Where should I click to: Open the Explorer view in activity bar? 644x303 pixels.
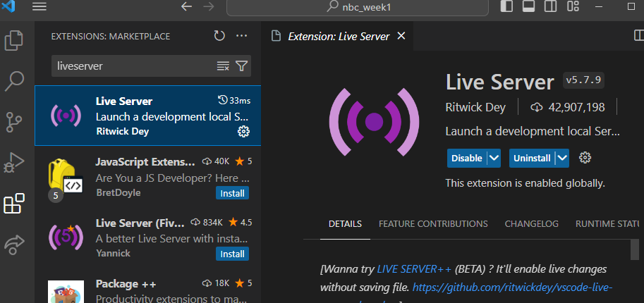pos(14,40)
